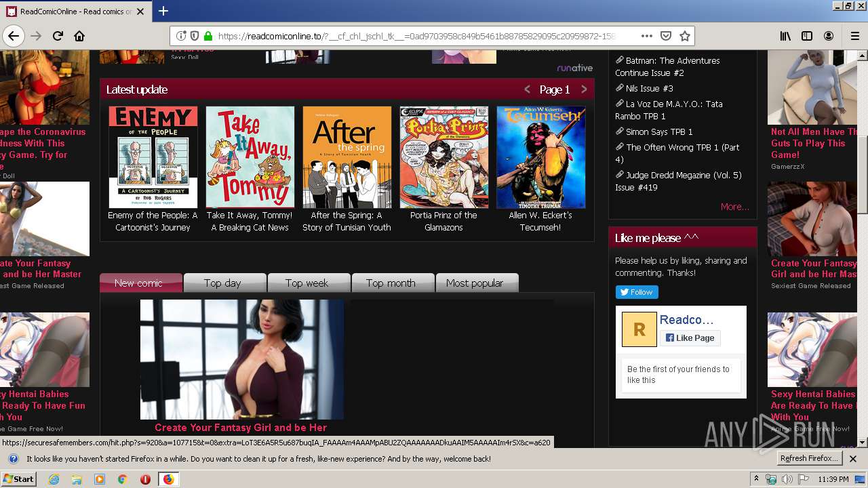The height and width of the screenshot is (488, 868).
Task: Show the sidebars icon
Action: pyautogui.click(x=807, y=36)
